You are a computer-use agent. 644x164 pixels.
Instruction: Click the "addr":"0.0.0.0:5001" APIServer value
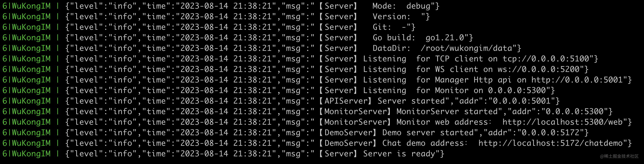(505, 101)
